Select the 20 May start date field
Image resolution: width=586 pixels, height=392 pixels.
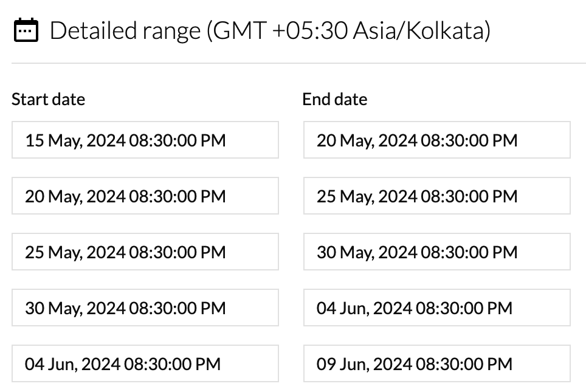tap(145, 196)
